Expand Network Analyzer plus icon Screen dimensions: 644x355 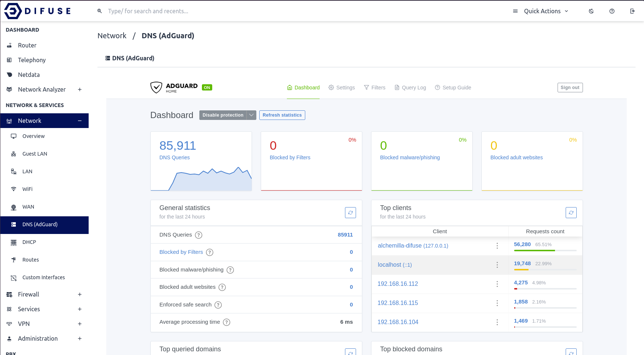[80, 89]
